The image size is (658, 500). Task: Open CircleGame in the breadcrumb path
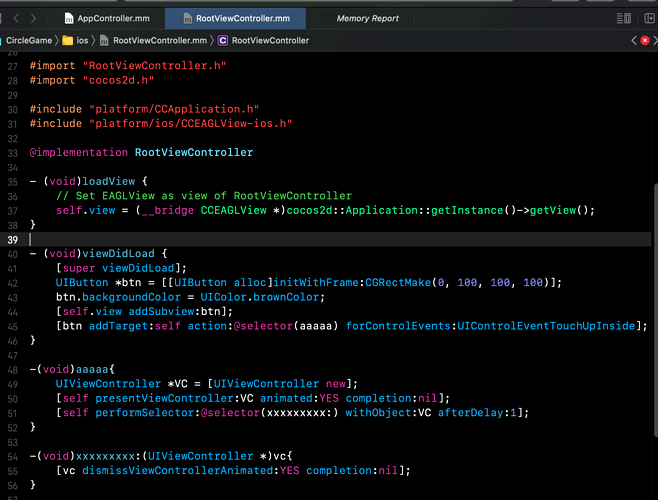pos(29,40)
